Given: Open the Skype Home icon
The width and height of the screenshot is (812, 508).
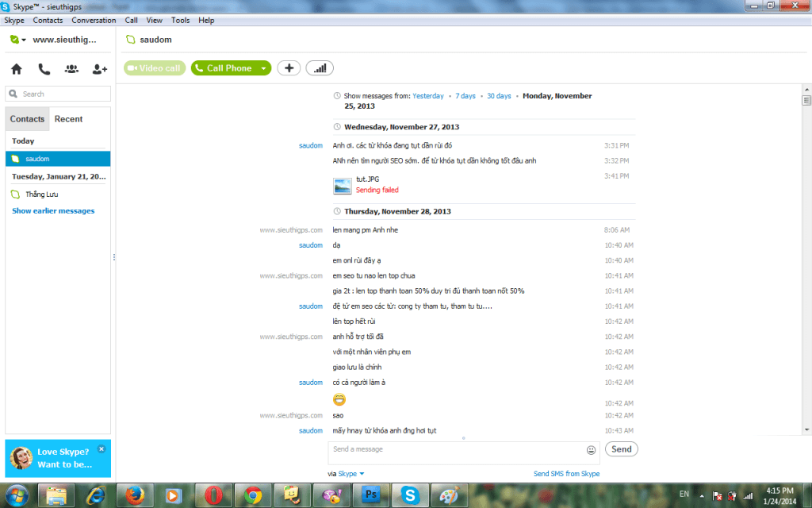Looking at the screenshot, I should click(17, 69).
